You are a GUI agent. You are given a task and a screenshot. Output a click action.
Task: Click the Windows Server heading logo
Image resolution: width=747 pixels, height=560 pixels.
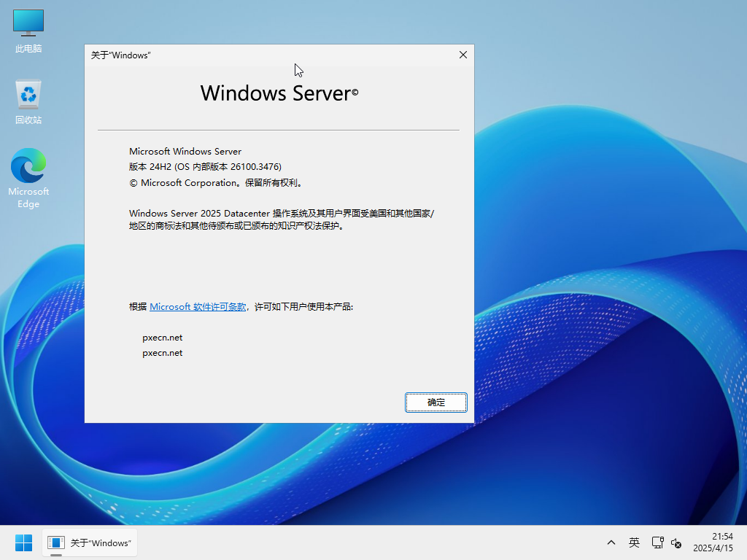(279, 93)
